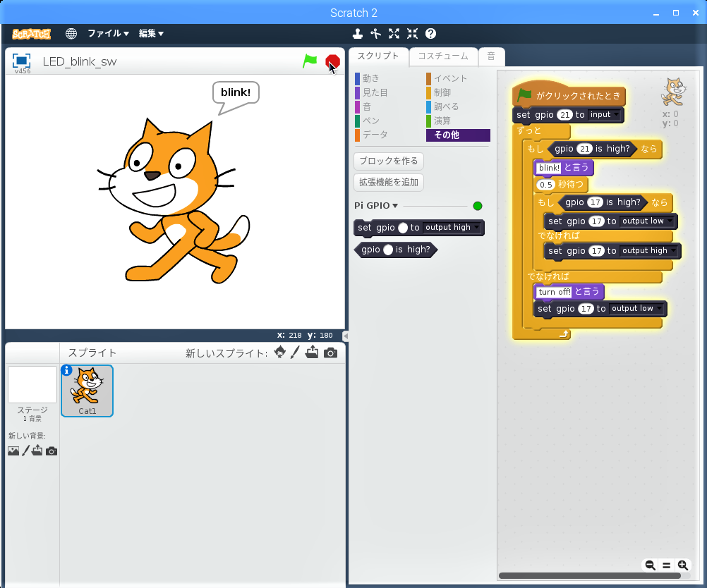Close the Scratch 2 window
The height and width of the screenshot is (588, 707).
coord(696,13)
